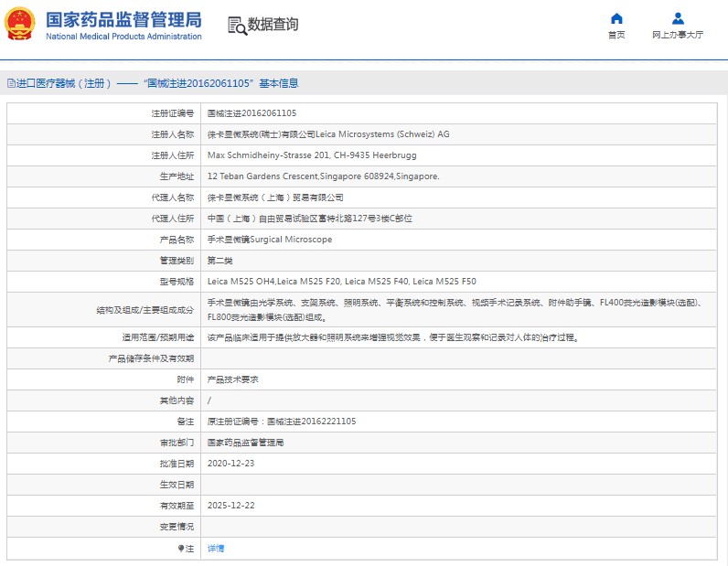Click the 其他内容 row label

pyautogui.click(x=177, y=400)
